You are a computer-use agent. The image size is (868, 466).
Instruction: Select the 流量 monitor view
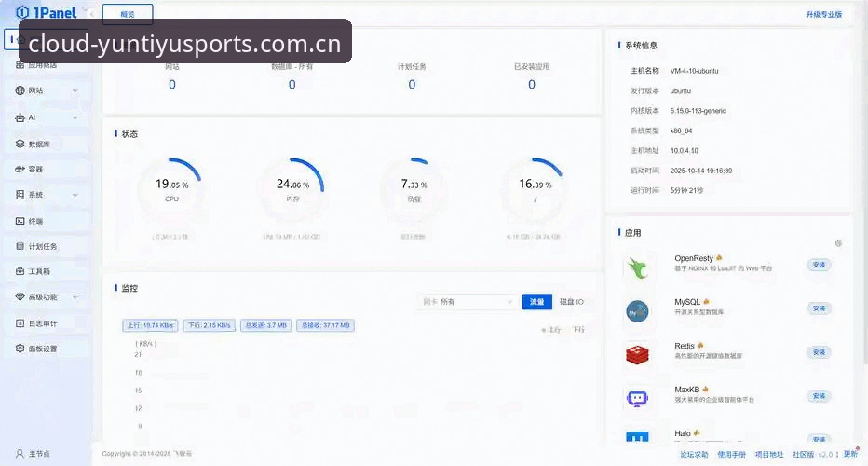click(x=537, y=302)
